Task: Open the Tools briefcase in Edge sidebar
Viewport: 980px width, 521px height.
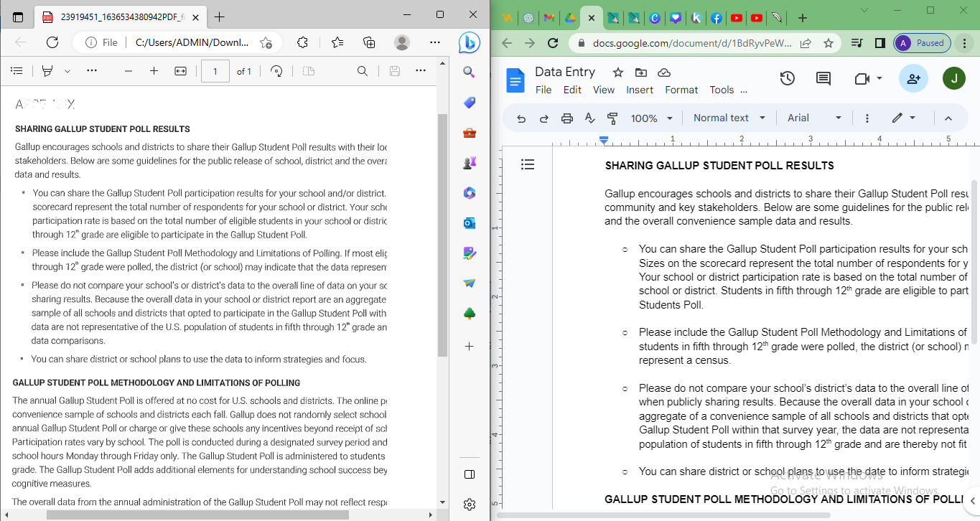Action: (470, 133)
